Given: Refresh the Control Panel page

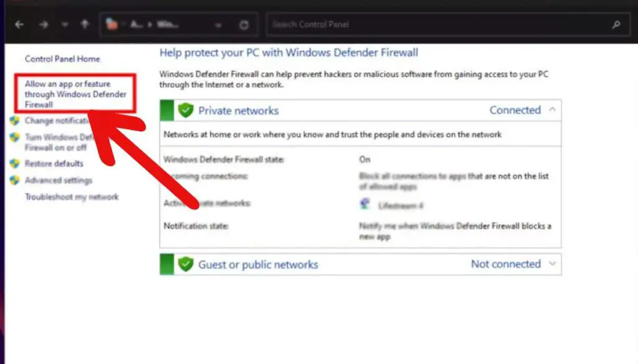Looking at the screenshot, I should pyautogui.click(x=244, y=25).
